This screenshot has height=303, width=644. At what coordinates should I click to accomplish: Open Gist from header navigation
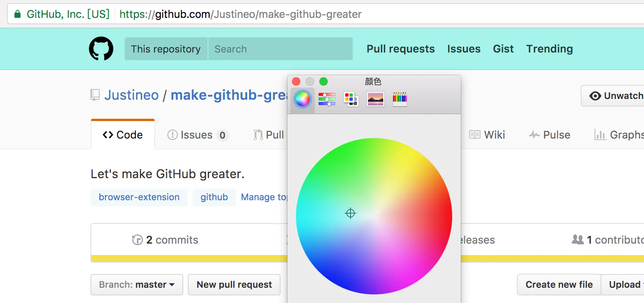503,49
